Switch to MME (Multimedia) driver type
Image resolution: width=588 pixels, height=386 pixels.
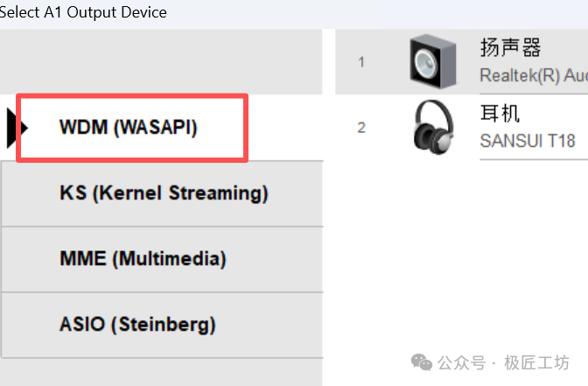tap(143, 258)
